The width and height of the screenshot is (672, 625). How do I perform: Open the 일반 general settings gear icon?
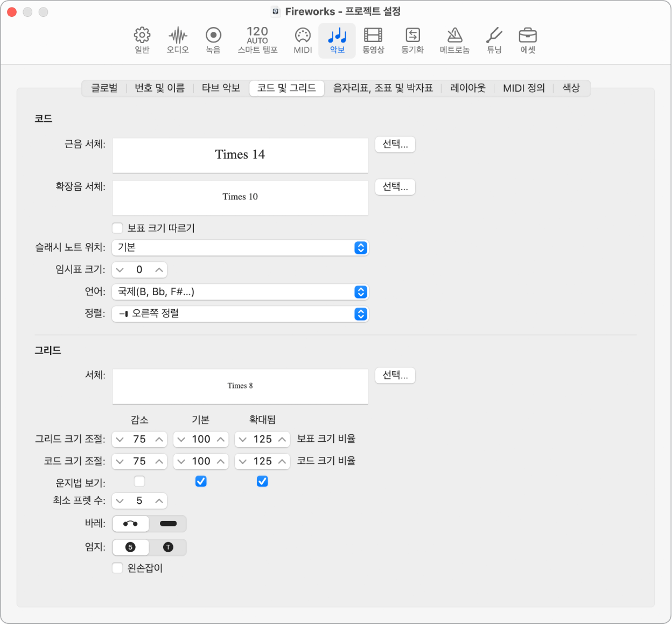[x=142, y=40]
